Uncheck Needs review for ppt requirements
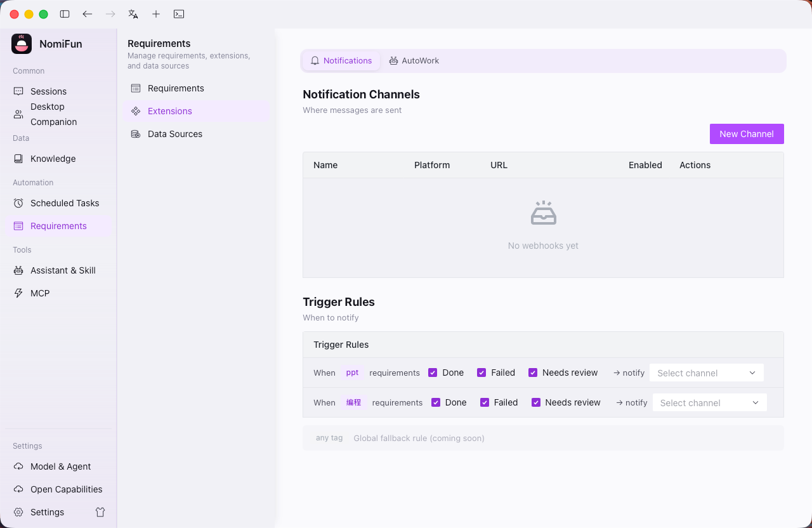Image resolution: width=812 pixels, height=528 pixels. (x=533, y=373)
